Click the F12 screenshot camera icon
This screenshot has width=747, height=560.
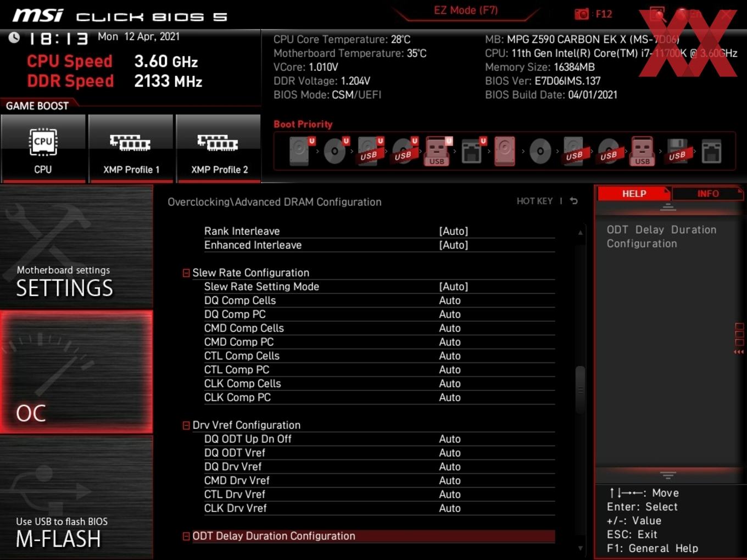(582, 14)
